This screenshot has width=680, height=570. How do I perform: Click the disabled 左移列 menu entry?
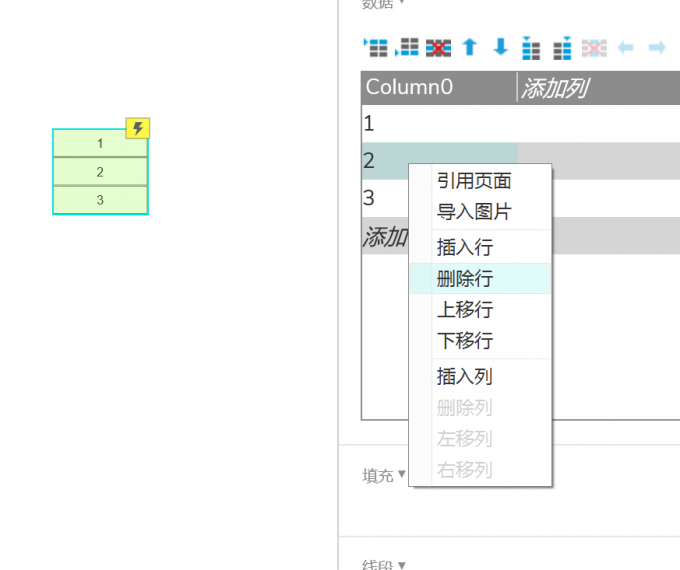(x=481, y=439)
